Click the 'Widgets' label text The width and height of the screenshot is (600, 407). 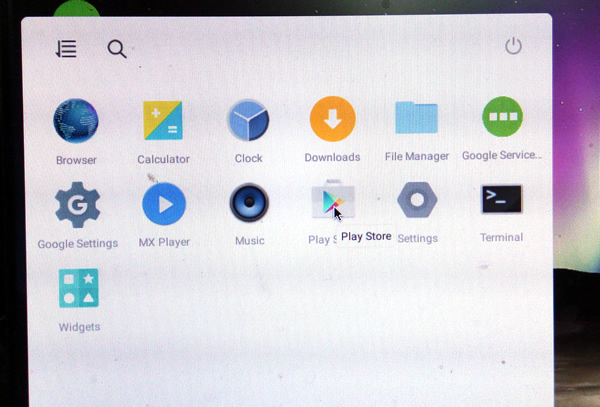[x=79, y=327]
